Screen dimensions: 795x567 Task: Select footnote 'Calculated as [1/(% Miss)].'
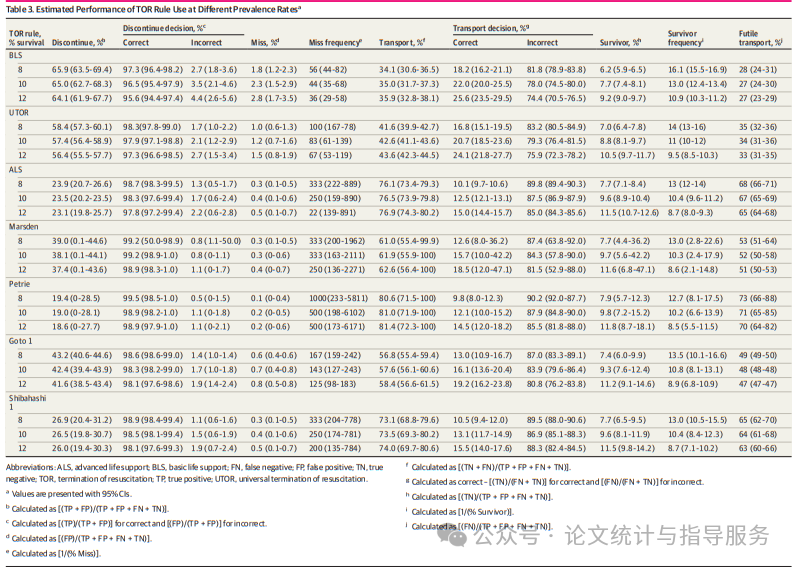coord(56,553)
